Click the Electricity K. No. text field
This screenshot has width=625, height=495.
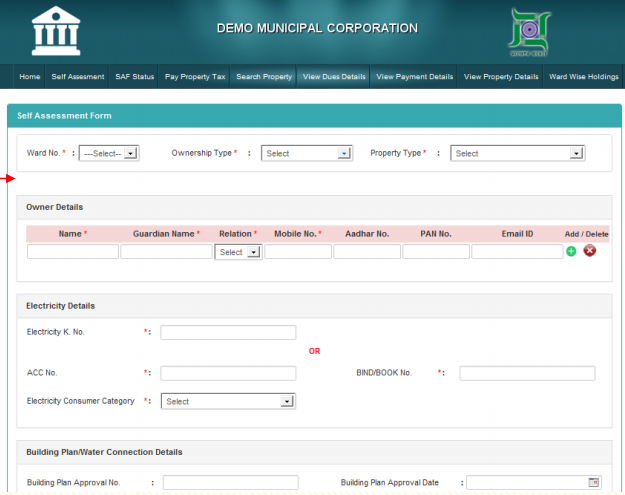(x=228, y=332)
